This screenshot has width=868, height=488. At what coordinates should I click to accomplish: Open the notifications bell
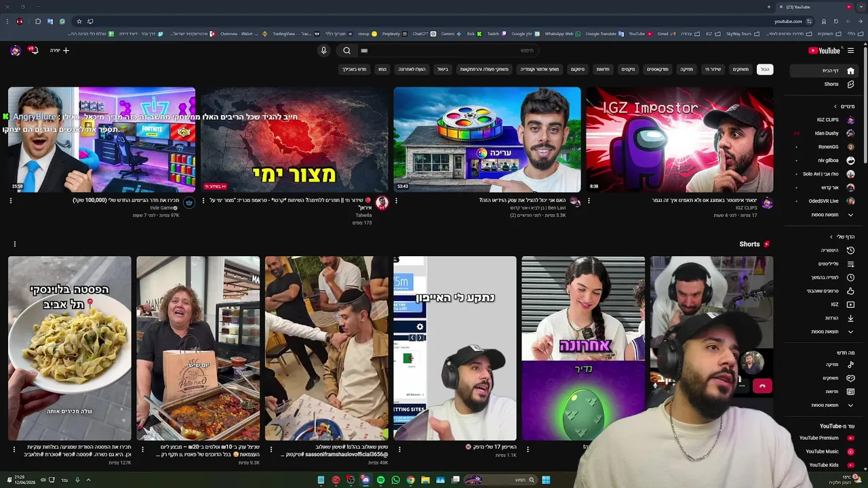click(33, 50)
